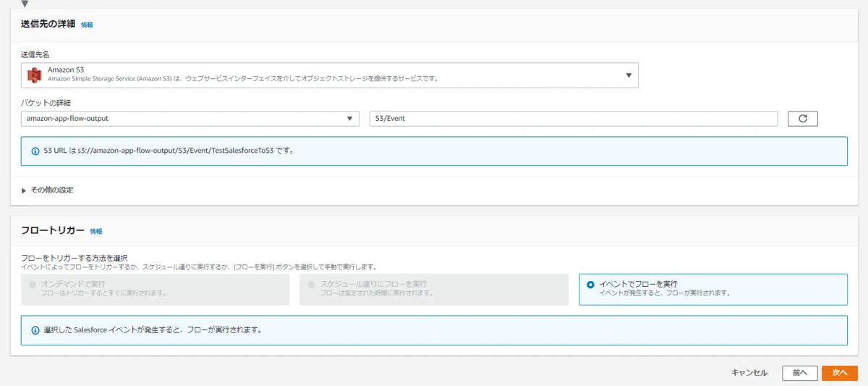The height and width of the screenshot is (386, 868).
Task: Click the 前へ button
Action: click(x=799, y=372)
